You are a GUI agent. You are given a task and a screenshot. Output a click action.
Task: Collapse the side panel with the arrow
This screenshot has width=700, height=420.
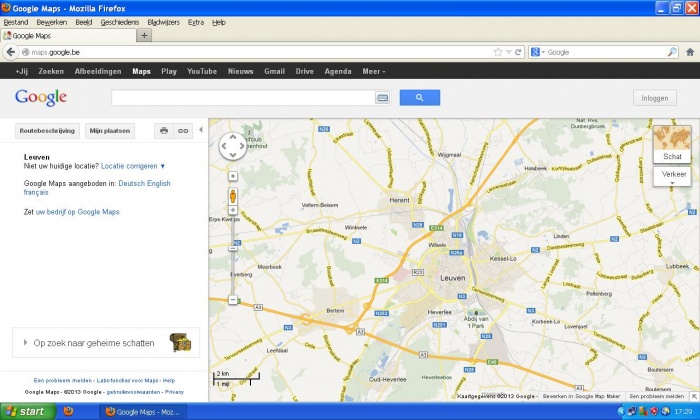(x=201, y=129)
